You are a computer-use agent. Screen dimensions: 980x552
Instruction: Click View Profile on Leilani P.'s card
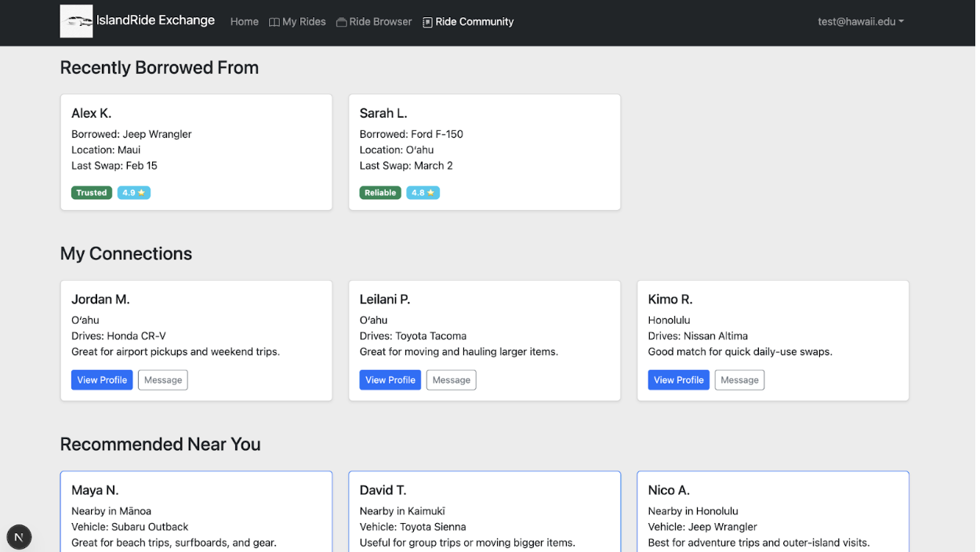tap(390, 379)
